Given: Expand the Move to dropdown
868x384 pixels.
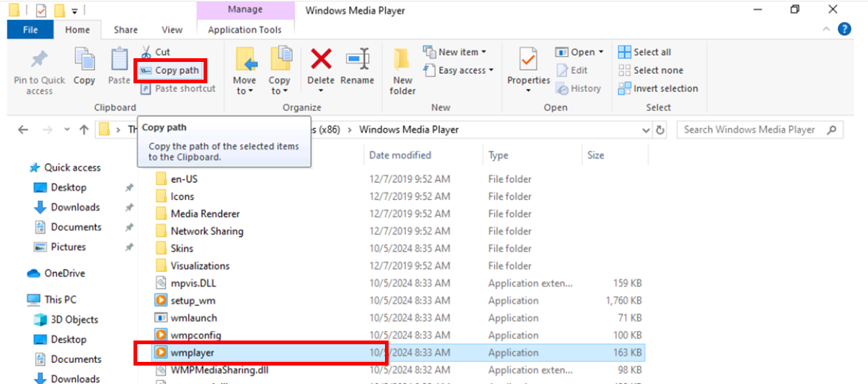Looking at the screenshot, I should pos(244,91).
